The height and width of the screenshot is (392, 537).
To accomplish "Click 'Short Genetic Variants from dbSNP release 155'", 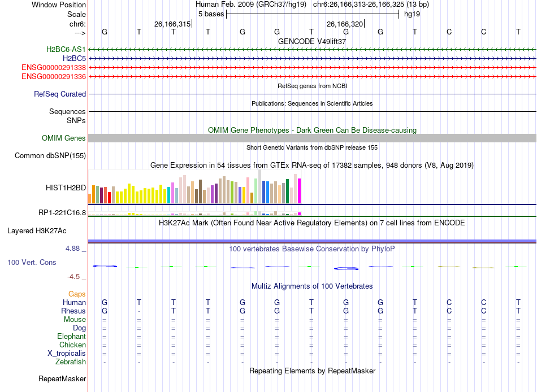I will click(312, 147).
